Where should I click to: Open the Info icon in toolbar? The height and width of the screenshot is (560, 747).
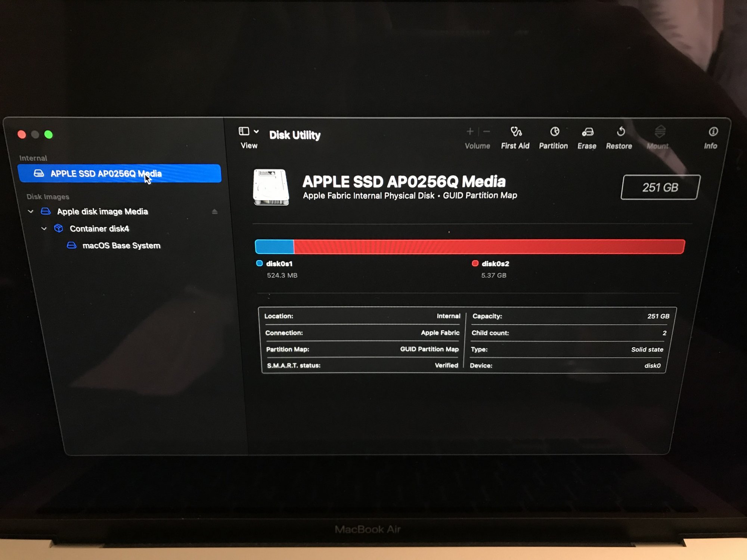(x=713, y=132)
